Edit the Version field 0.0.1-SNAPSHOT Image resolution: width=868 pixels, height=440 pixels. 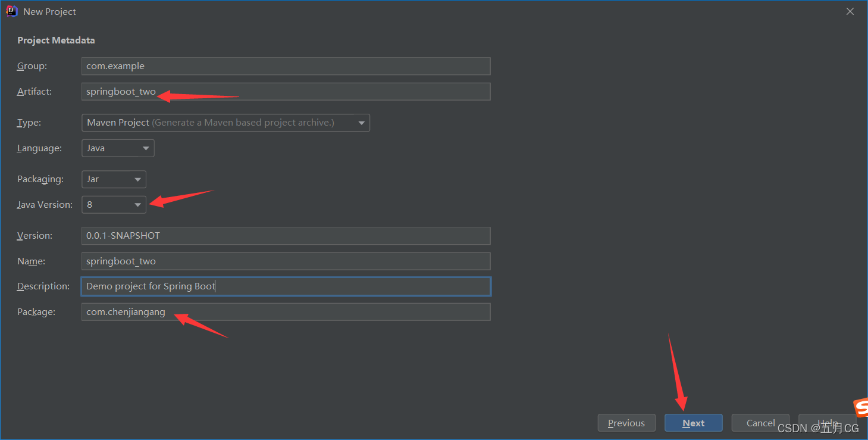[286, 236]
